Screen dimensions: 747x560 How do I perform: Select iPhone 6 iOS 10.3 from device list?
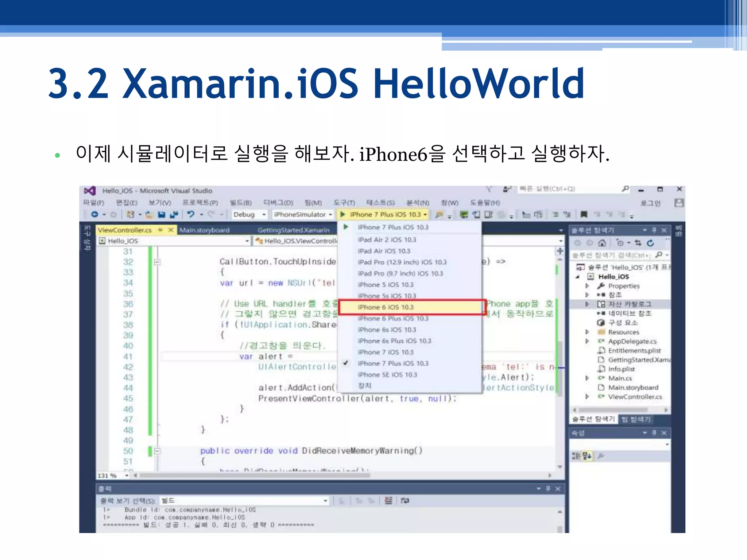pos(412,307)
